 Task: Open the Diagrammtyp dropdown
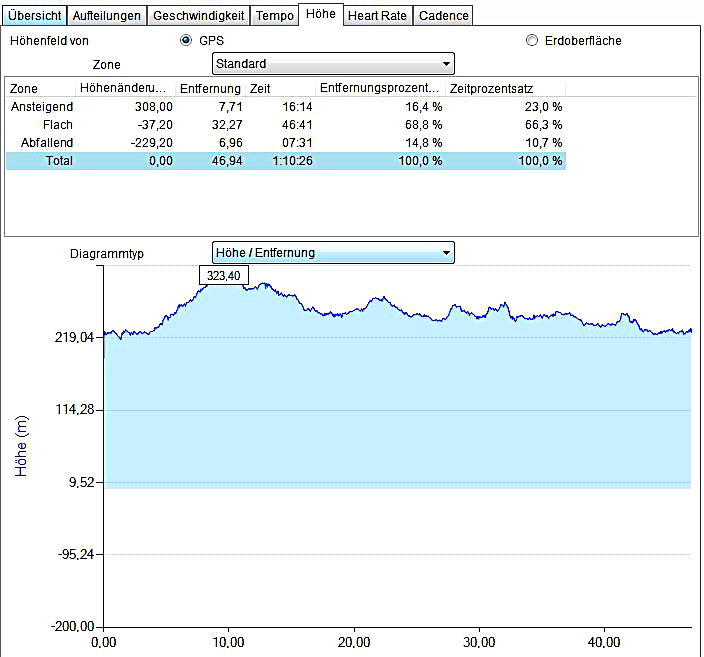click(x=333, y=253)
